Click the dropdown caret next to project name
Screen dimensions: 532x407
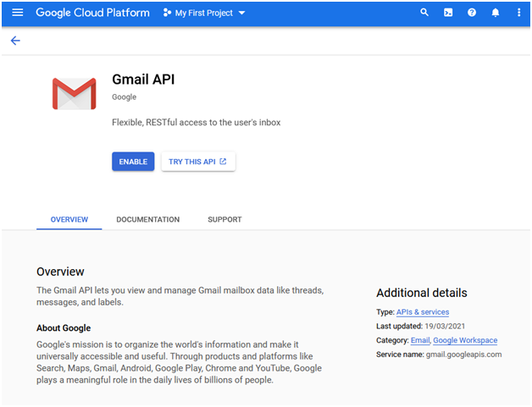point(241,13)
